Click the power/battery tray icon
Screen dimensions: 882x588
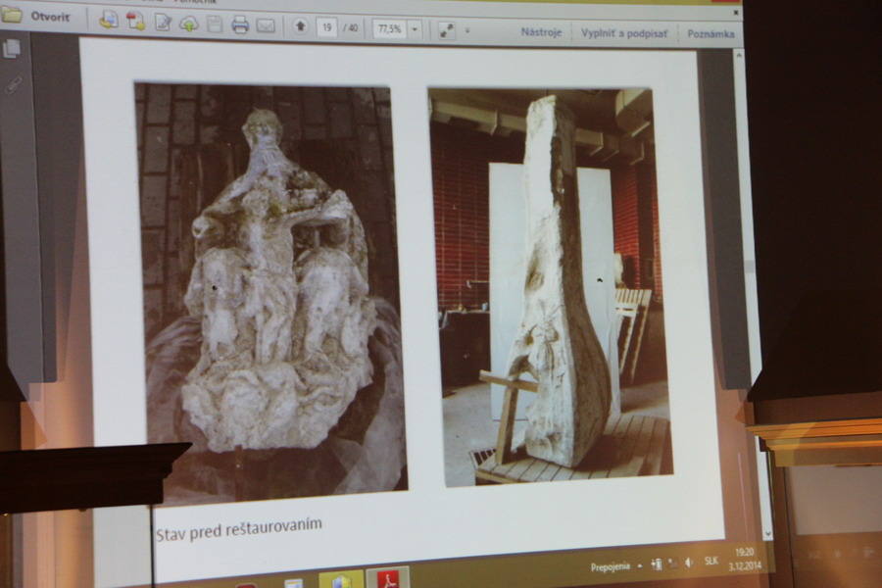[x=656, y=563]
